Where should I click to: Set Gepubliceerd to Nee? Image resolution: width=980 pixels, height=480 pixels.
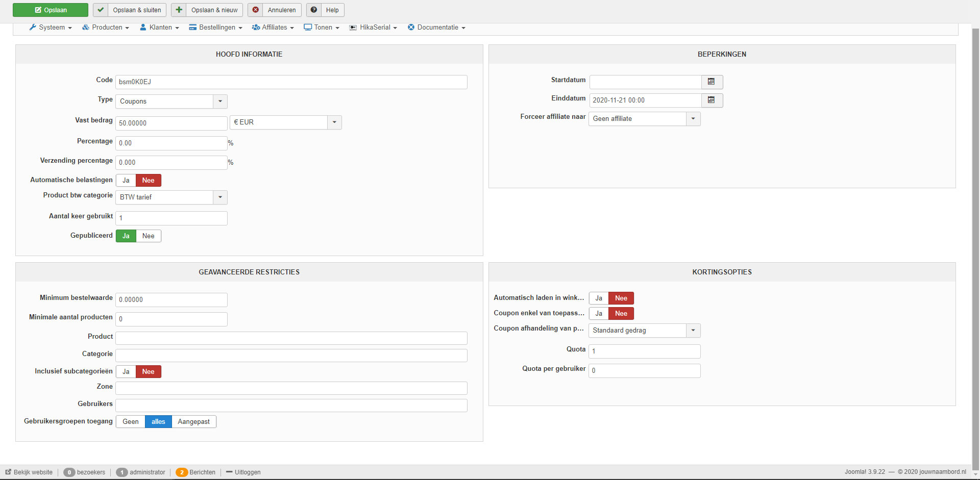(x=149, y=236)
